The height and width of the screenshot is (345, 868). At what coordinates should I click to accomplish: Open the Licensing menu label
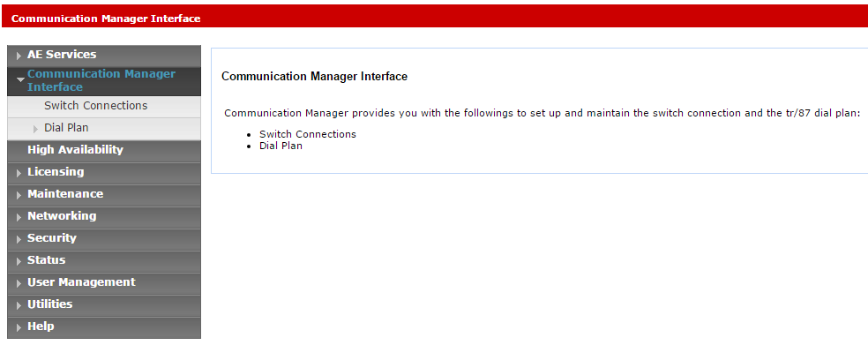click(56, 172)
